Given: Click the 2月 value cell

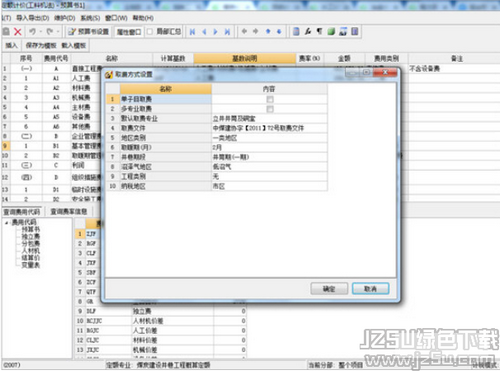Looking at the screenshot, I should click(x=269, y=148).
